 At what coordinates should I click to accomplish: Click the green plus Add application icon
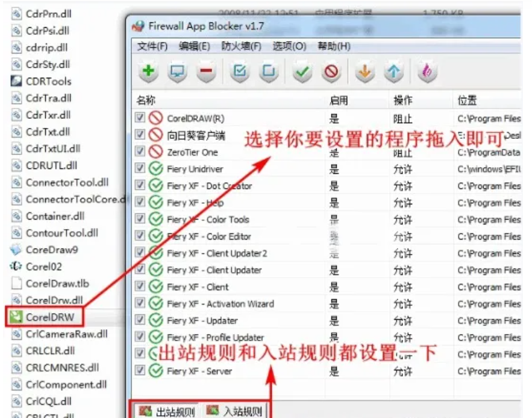(x=148, y=72)
